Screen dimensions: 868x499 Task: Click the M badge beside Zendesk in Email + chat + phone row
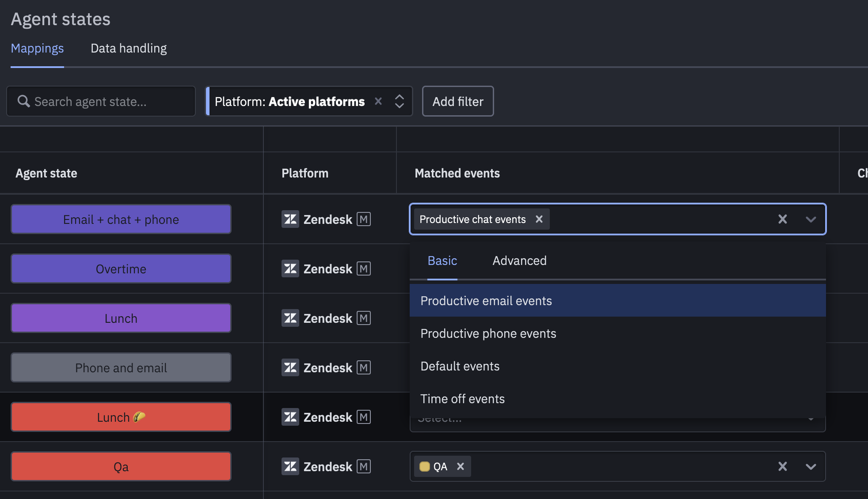(364, 219)
